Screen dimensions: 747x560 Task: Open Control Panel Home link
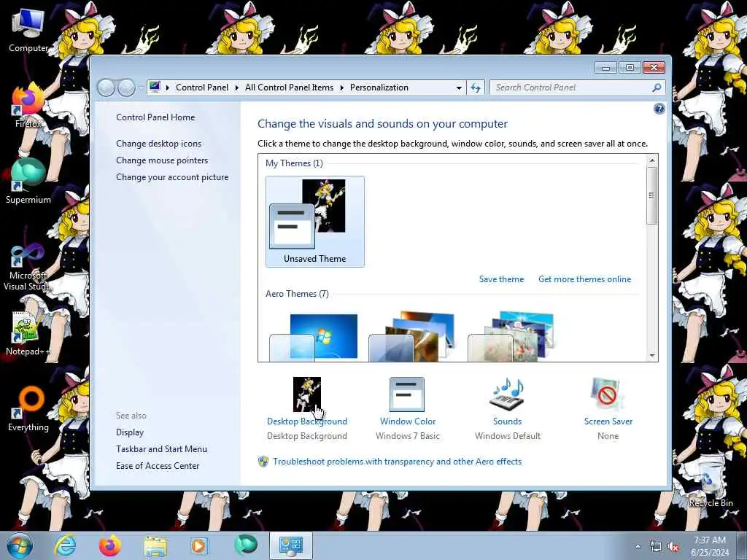[x=155, y=117]
